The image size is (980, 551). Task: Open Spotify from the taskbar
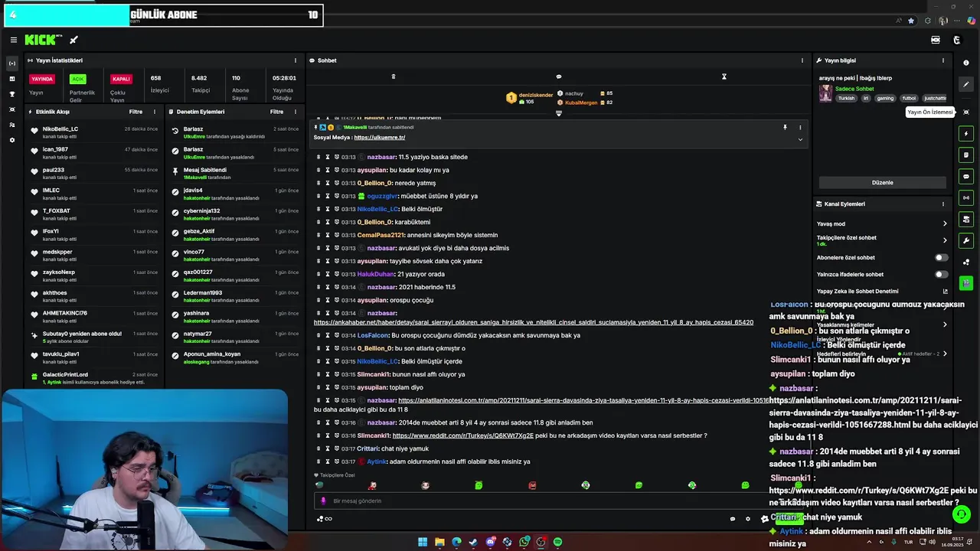[557, 542]
